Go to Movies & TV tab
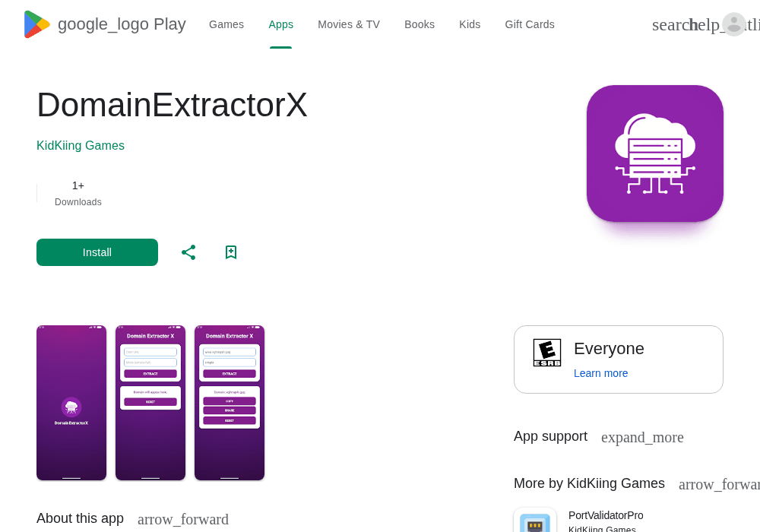 point(349,24)
